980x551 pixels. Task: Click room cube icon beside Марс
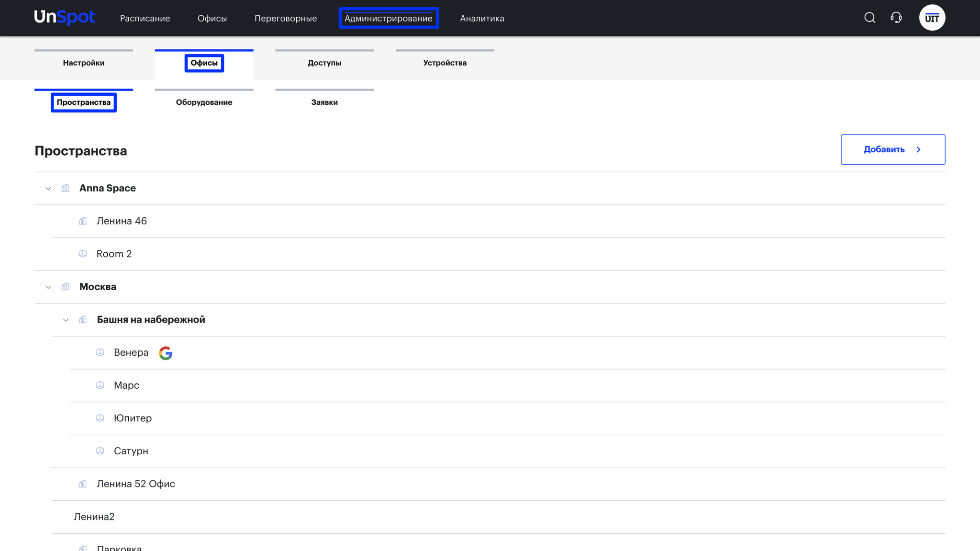(x=100, y=385)
